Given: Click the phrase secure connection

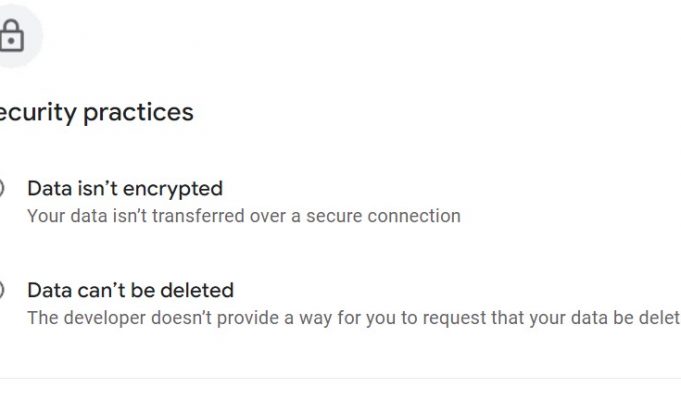Looking at the screenshot, I should click(x=383, y=216).
